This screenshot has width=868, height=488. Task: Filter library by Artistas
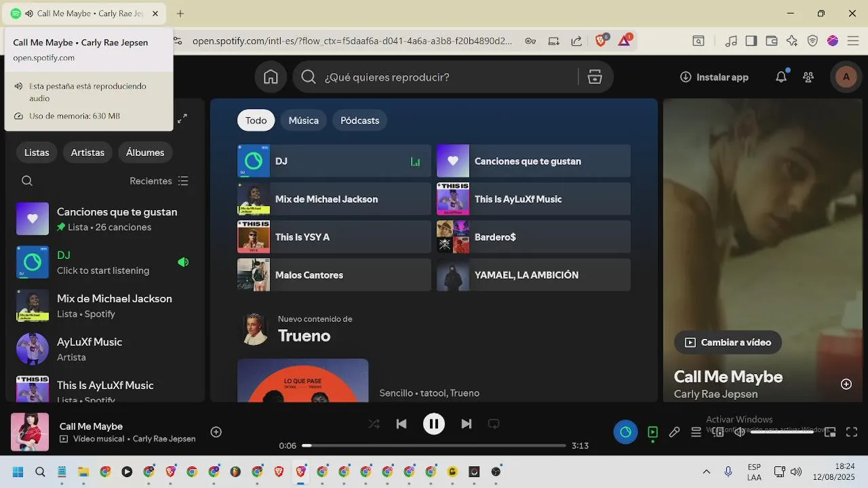87,152
